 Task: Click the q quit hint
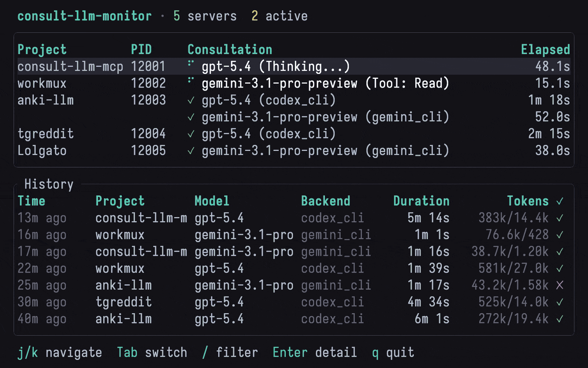pos(393,353)
